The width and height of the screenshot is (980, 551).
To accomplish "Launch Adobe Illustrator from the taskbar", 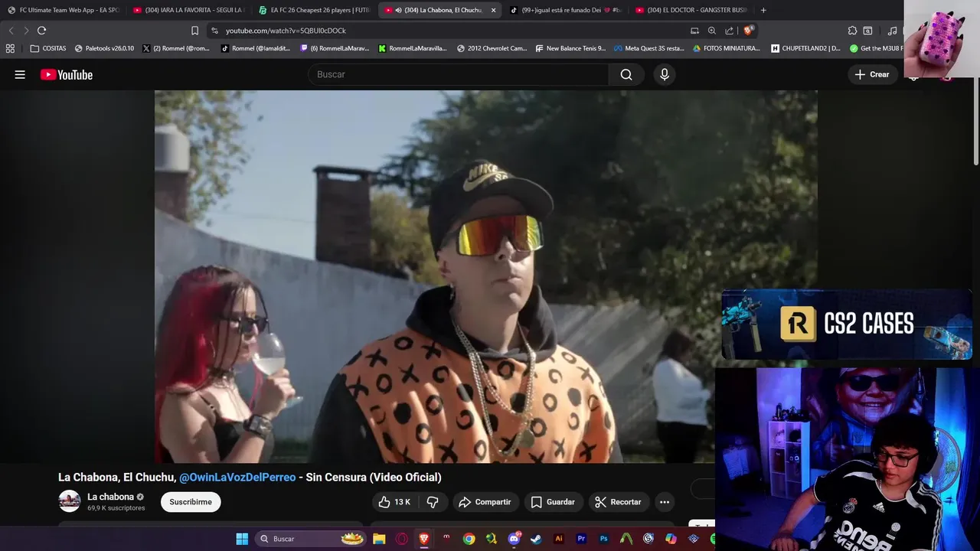I will (x=558, y=539).
